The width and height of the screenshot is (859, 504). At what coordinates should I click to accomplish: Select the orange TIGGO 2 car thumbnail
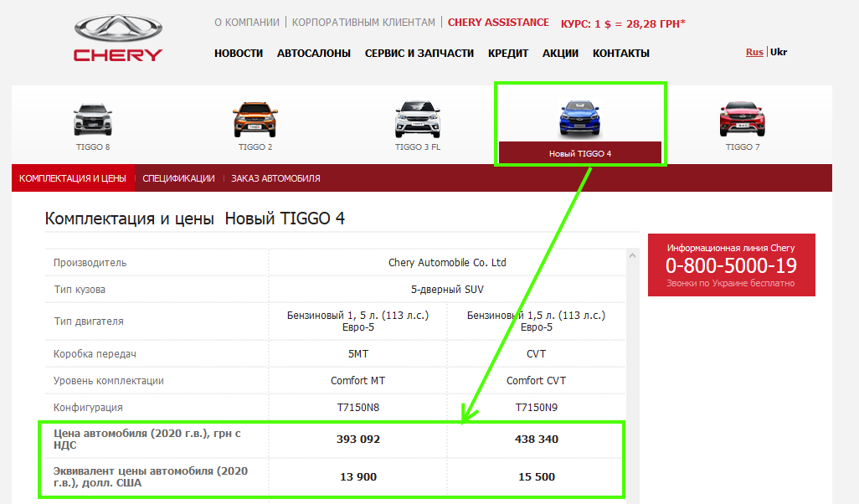(x=255, y=120)
